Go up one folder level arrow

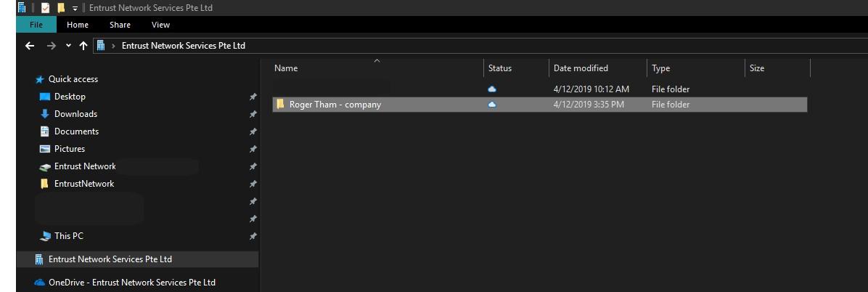point(83,46)
